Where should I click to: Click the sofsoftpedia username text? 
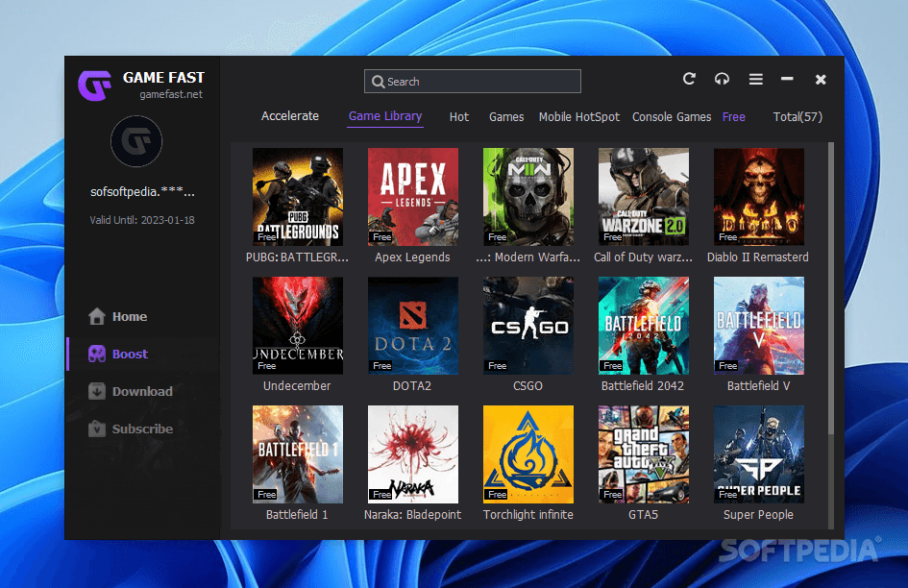142,192
